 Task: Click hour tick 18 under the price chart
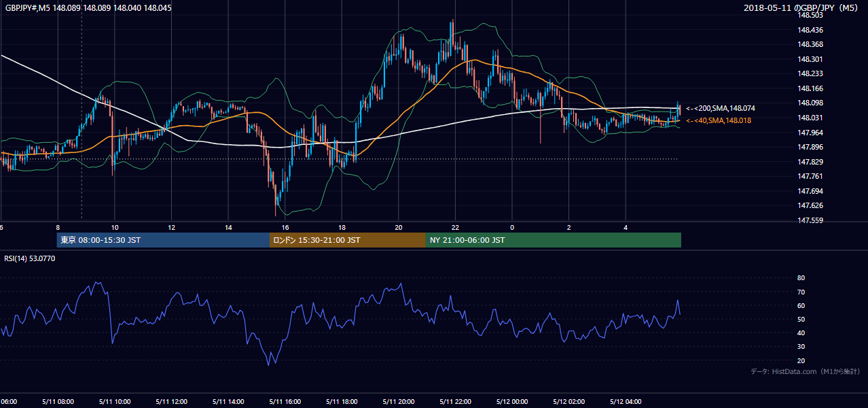(x=342, y=228)
